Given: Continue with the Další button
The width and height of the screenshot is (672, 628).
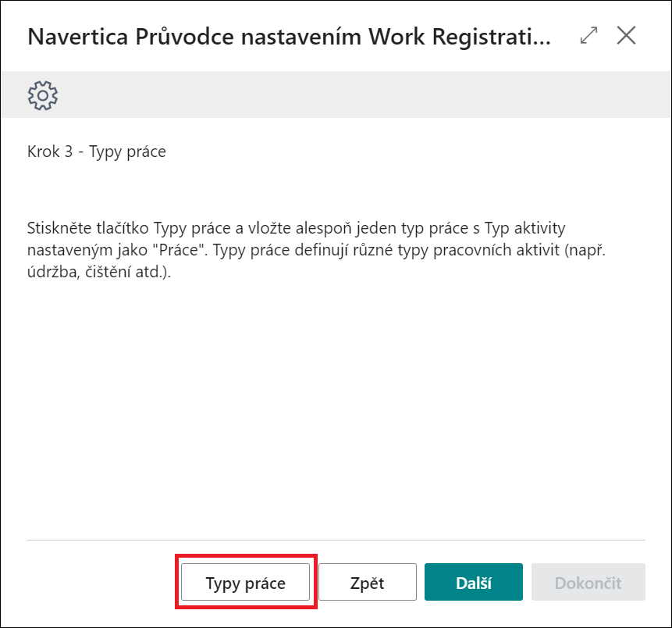Looking at the screenshot, I should pos(474,582).
